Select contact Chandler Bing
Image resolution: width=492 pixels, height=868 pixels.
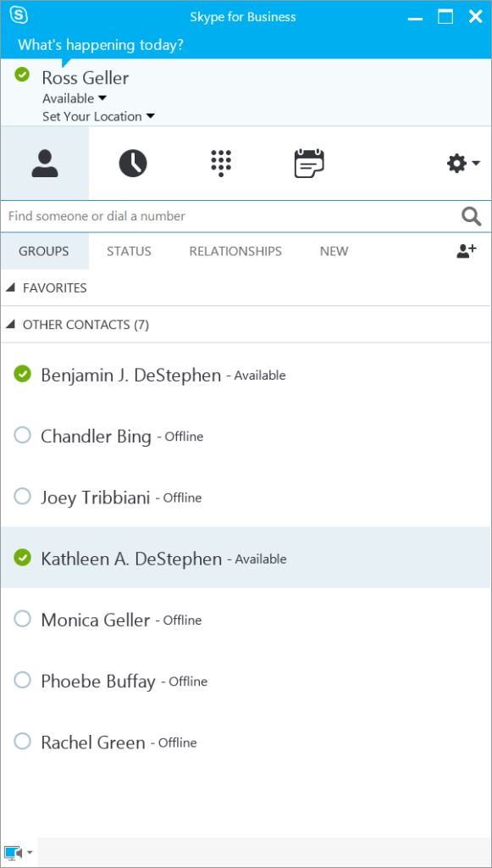[x=246, y=437]
